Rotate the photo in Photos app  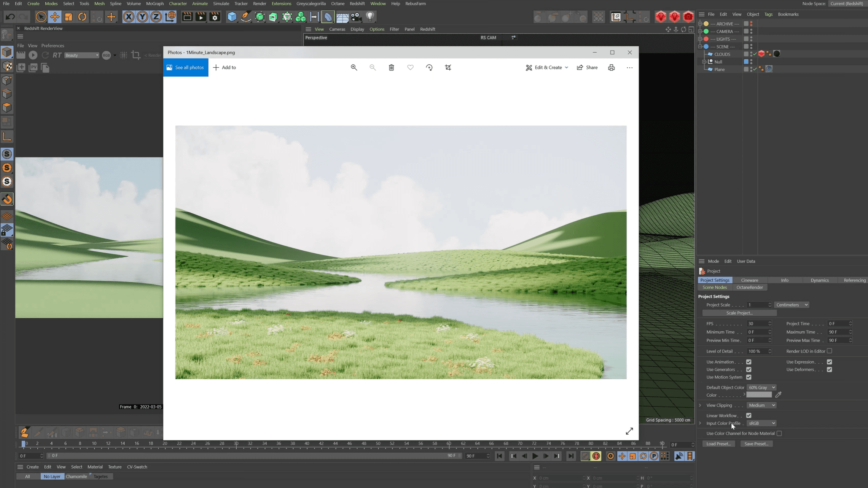point(429,67)
